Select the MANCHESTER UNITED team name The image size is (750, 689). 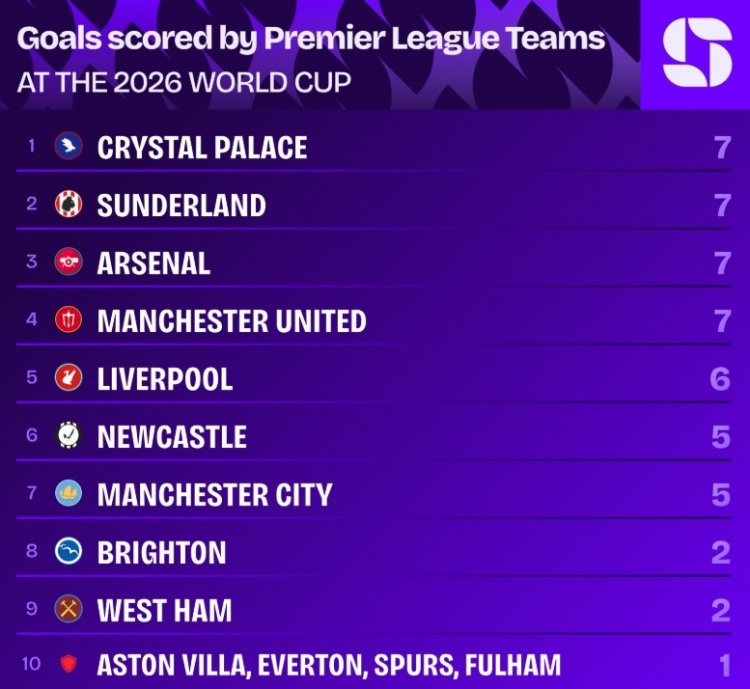(232, 321)
